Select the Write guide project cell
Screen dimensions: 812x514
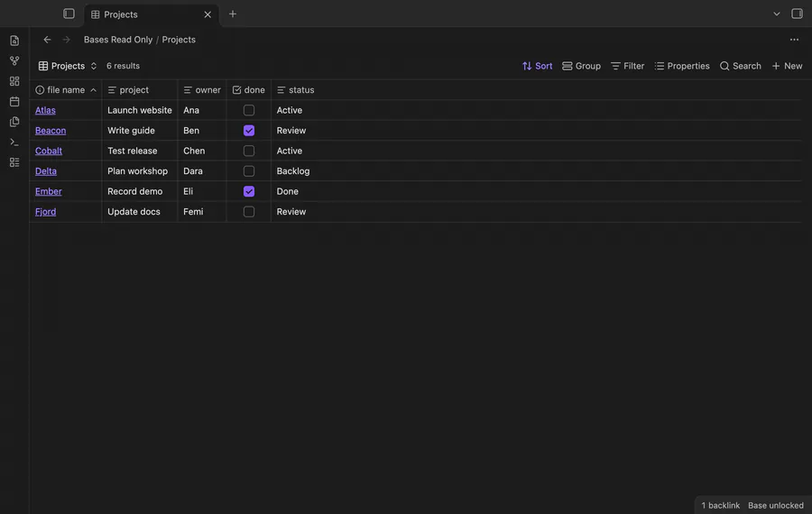[140, 131]
